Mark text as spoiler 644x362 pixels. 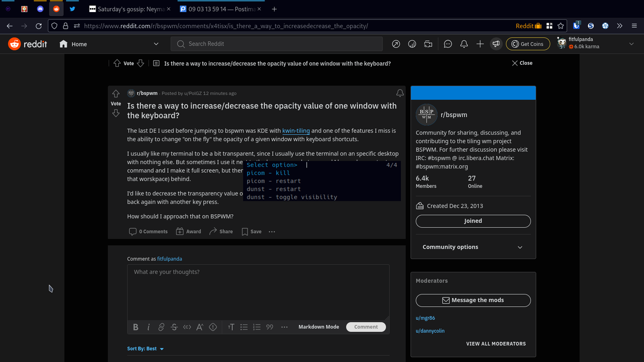click(213, 327)
